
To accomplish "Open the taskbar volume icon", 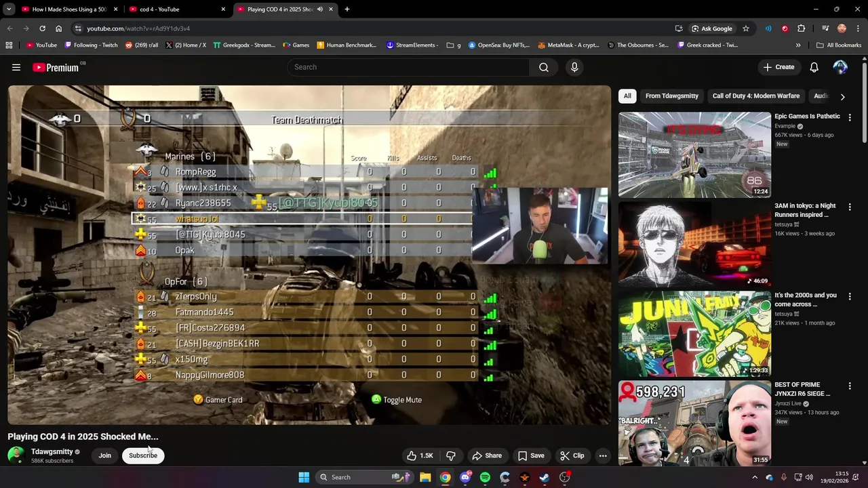I will coord(808,477).
